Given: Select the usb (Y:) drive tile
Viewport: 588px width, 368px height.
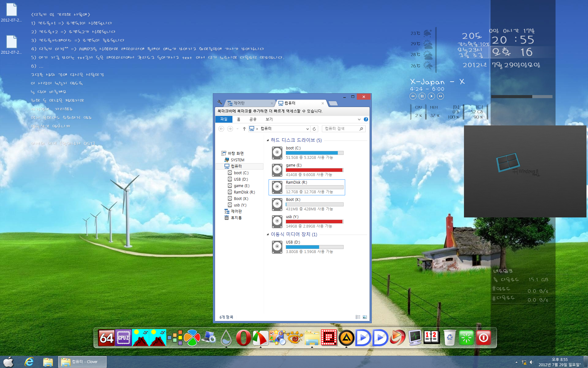Looking at the screenshot, I should [307, 221].
